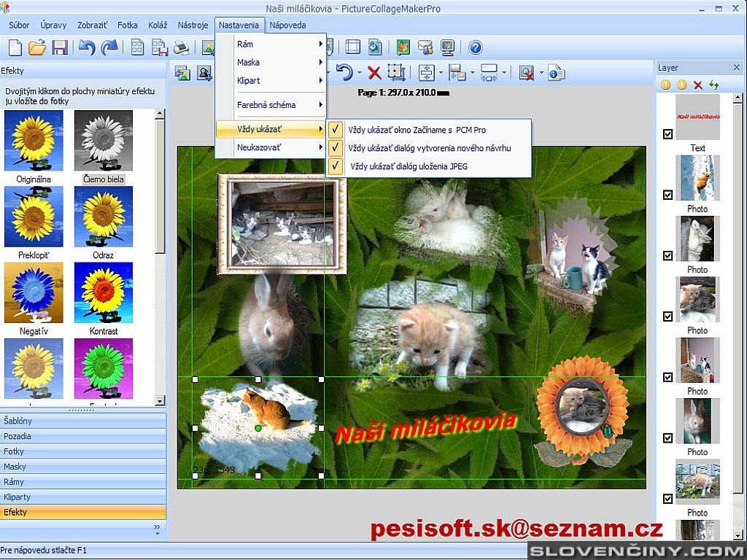This screenshot has width=747, height=560.
Task: Toggle checkbox of kitten by stone wall layer
Action: pyautogui.click(x=668, y=499)
